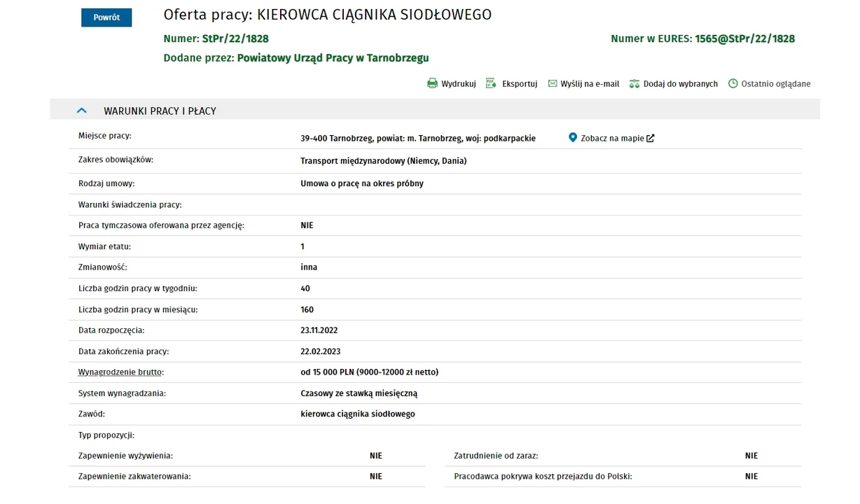Collapse the Warunki pracy i płacy section chevron

click(82, 111)
